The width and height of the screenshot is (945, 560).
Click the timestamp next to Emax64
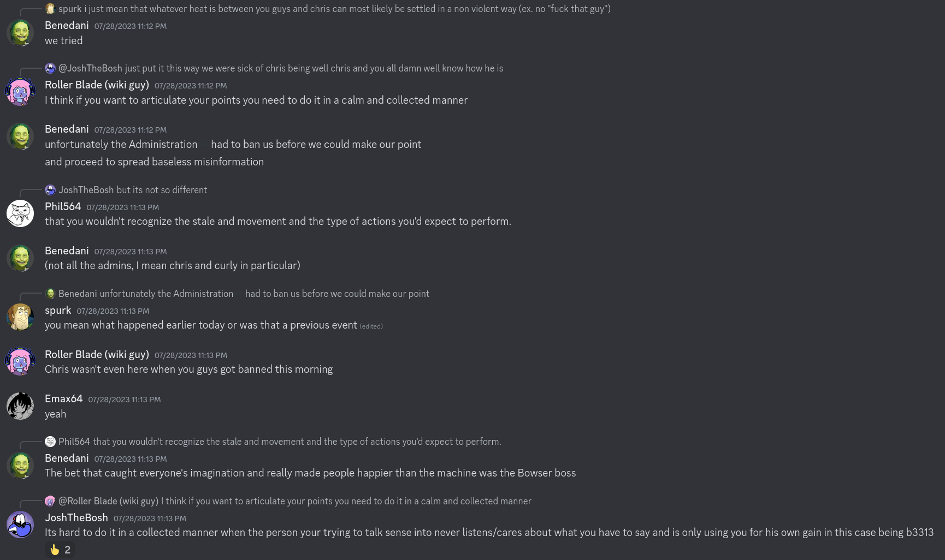(x=125, y=400)
